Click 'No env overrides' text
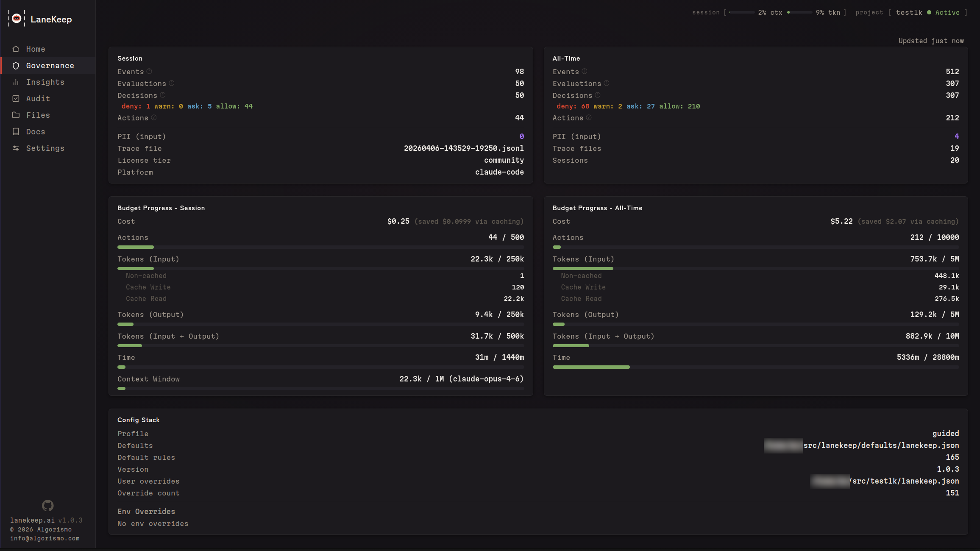Image resolution: width=980 pixels, height=551 pixels. tap(153, 524)
